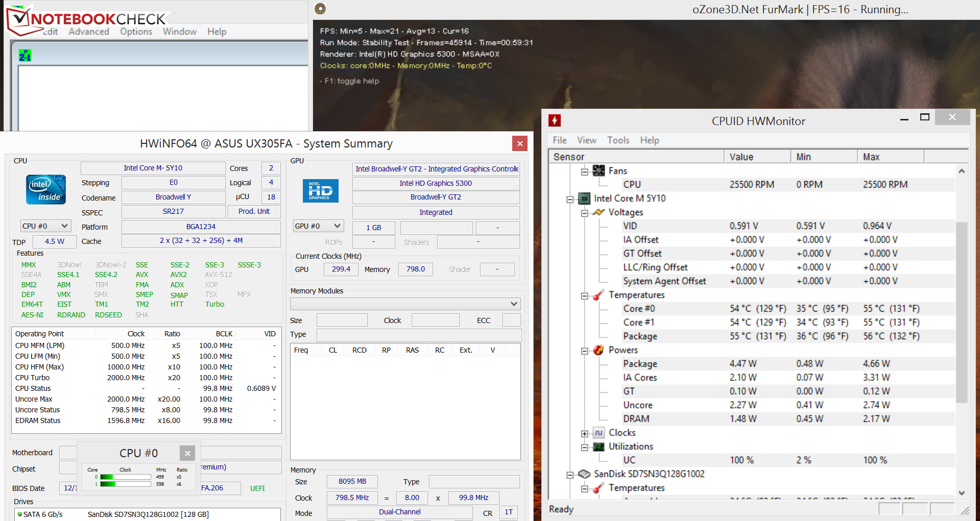Click the Fans category icon in HWMonitor
980x521 pixels.
(x=599, y=171)
